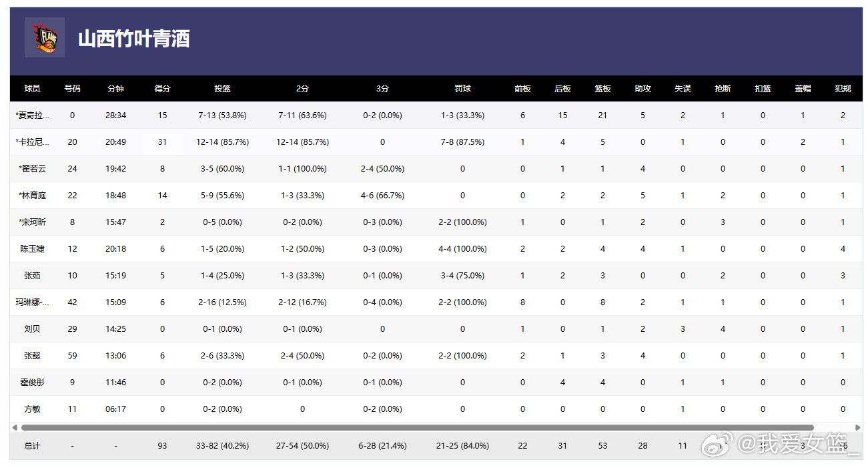Click the 助攻 column header
868x466 pixels.
(642, 89)
